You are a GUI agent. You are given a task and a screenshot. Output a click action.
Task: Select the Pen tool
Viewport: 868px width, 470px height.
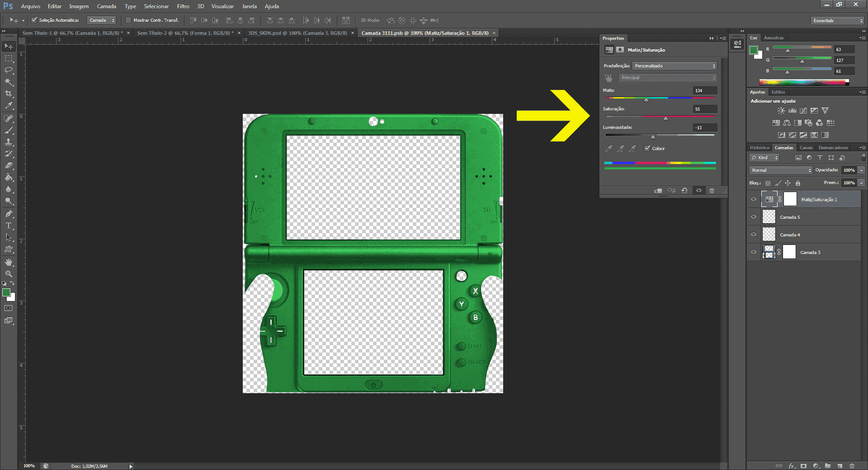click(9, 214)
